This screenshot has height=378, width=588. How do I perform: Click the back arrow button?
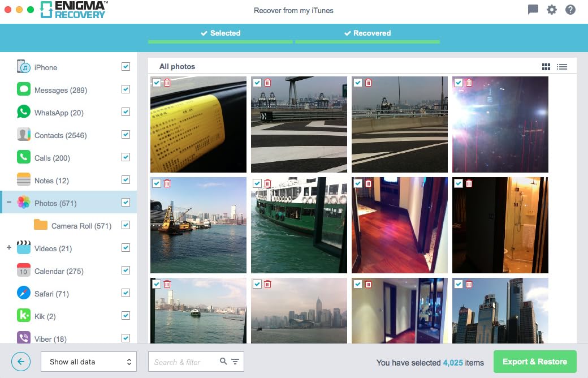(x=21, y=362)
